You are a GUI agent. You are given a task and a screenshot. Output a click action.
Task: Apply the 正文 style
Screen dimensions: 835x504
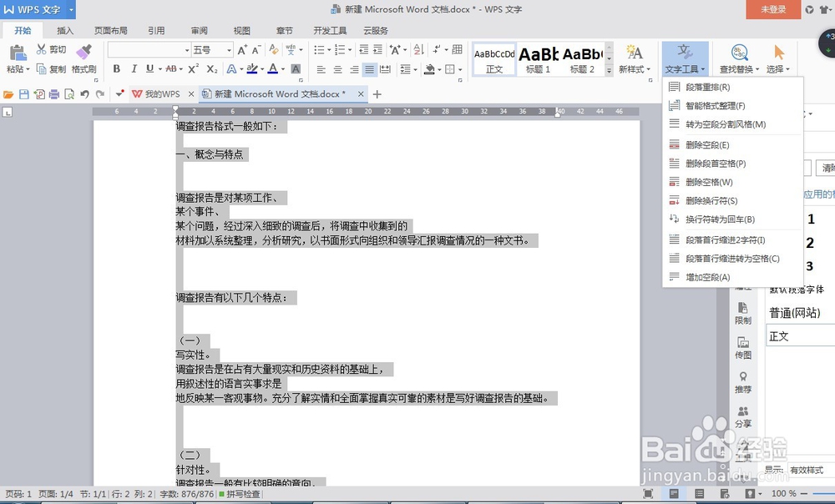pos(494,59)
